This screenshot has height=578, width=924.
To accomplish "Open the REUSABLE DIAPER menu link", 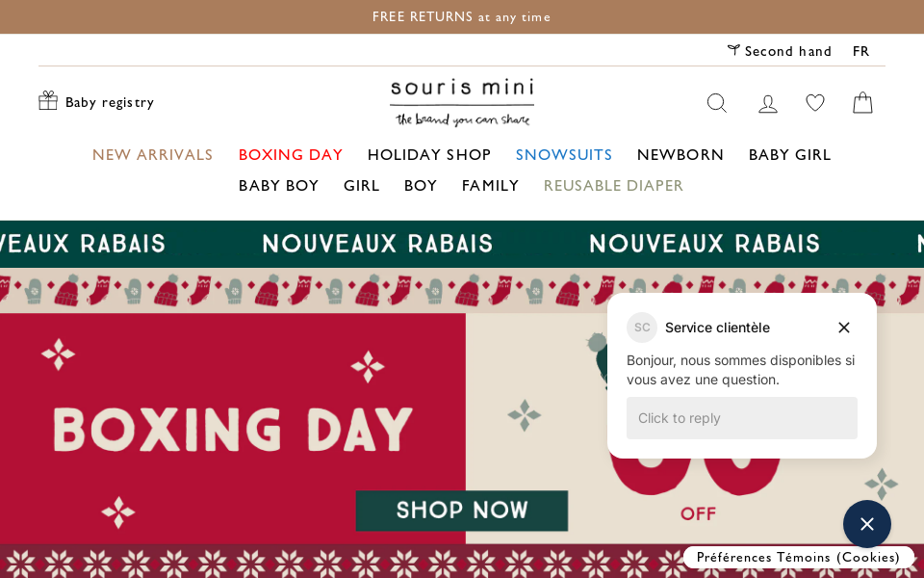I will pos(613,186).
